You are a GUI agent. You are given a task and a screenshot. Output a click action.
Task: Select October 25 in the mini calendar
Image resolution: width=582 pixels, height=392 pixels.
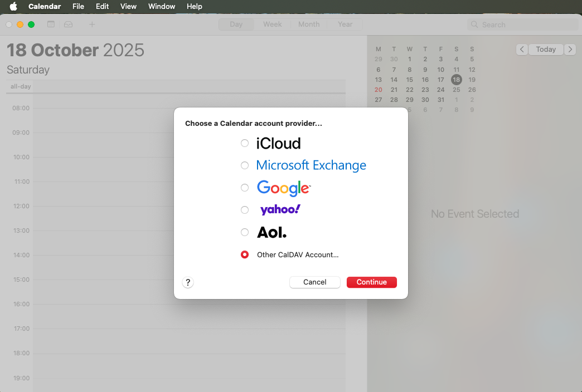[x=456, y=90]
